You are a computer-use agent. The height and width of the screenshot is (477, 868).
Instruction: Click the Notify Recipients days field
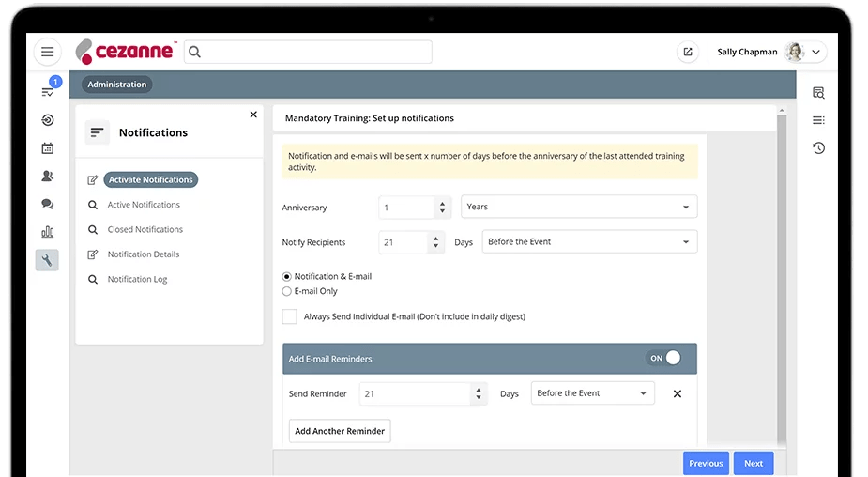coord(403,242)
